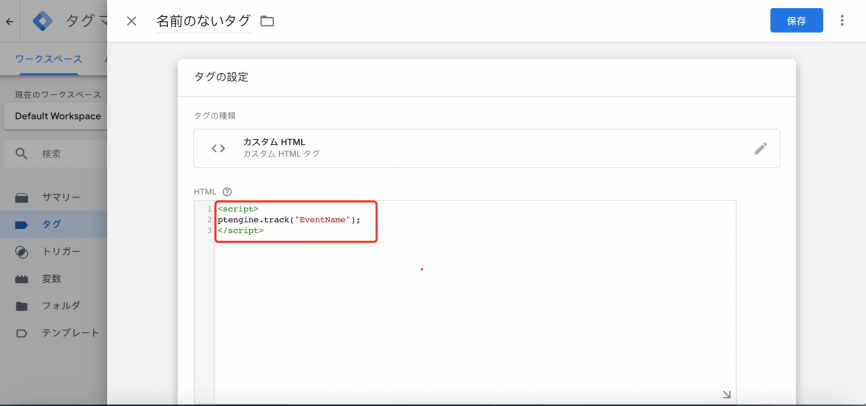
Task: Edit the tag name 名前のないタグ
Action: (203, 22)
